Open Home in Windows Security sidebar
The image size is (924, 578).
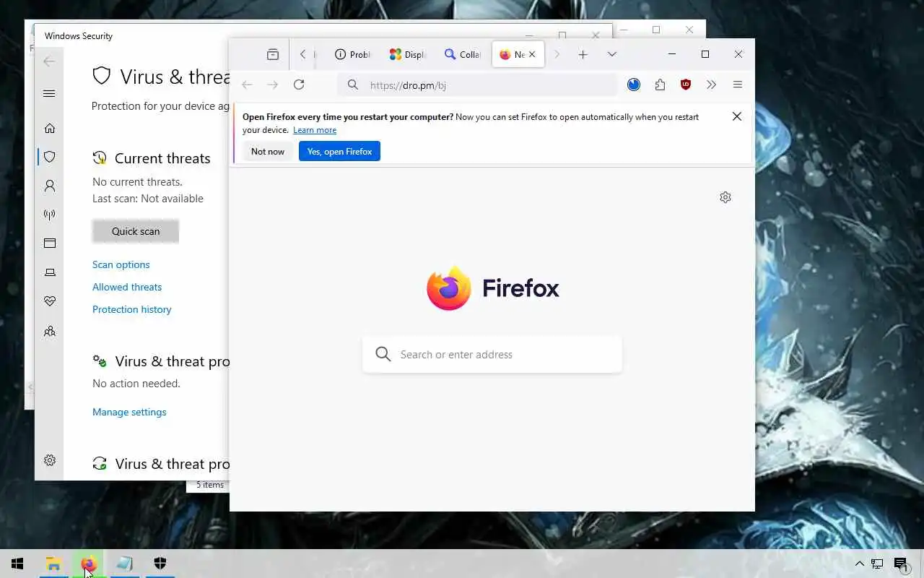50,128
